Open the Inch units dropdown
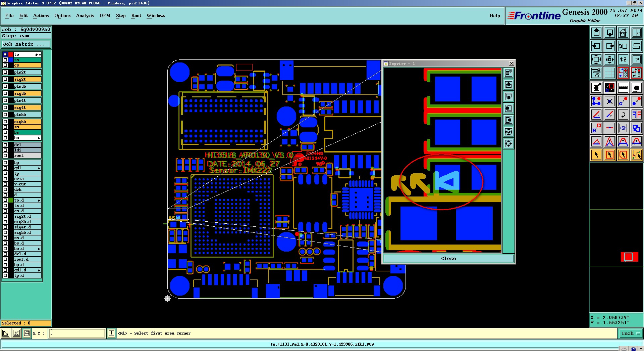644x351 pixels. pyautogui.click(x=630, y=333)
